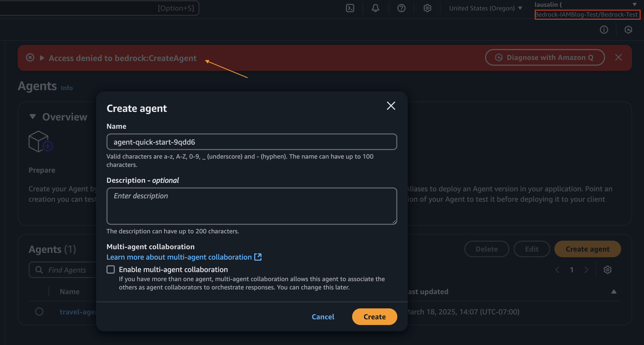Go to previous page of agents
The image size is (644, 345).
click(x=557, y=270)
